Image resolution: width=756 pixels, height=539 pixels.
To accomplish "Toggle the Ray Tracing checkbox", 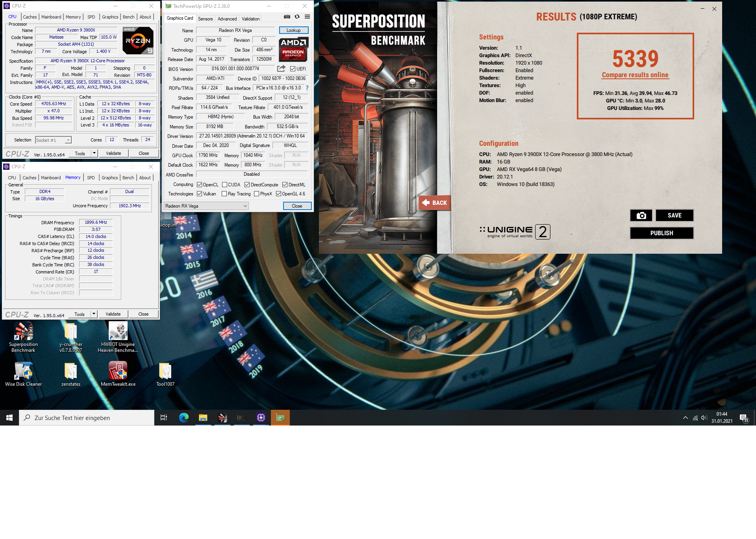I will point(224,194).
